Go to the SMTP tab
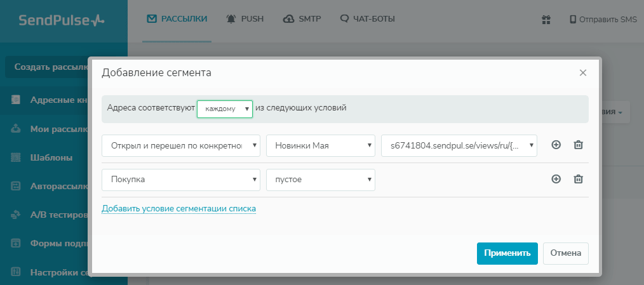The width and height of the screenshot is (644, 285). (x=302, y=19)
